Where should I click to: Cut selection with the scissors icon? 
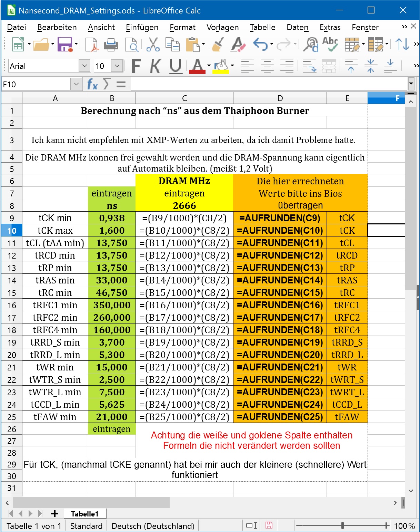pyautogui.click(x=153, y=44)
